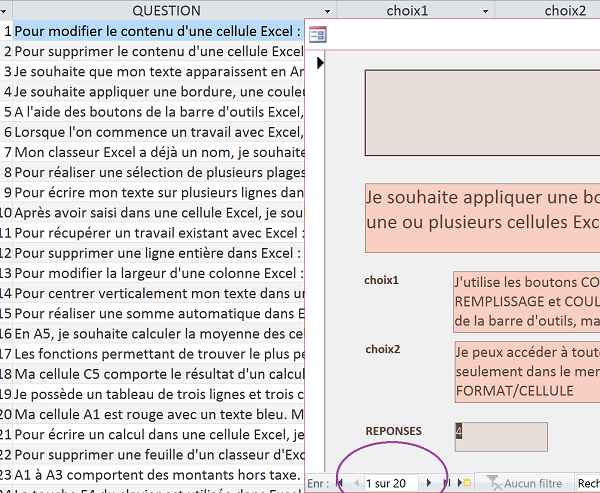Image resolution: width=600 pixels, height=493 pixels.
Task: Select row 12 Pour supprimer une ligne entière
Action: tap(158, 253)
